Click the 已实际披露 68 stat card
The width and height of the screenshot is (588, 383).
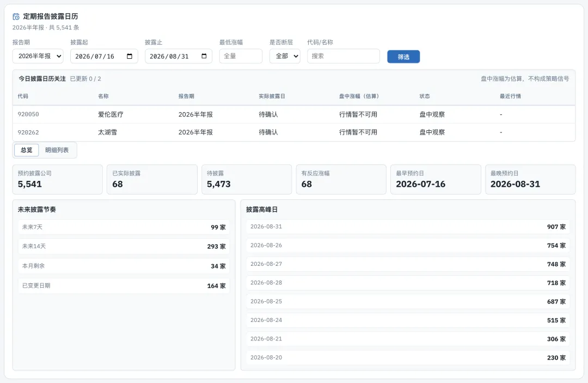(152, 179)
